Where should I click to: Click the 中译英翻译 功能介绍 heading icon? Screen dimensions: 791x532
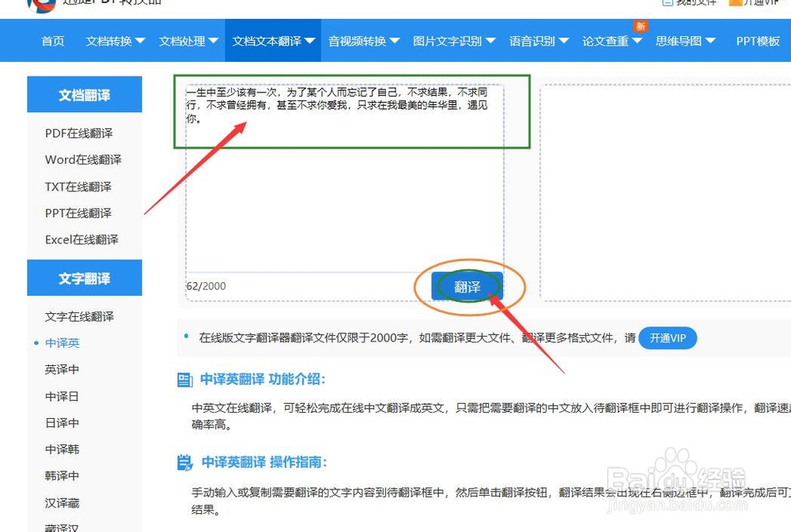(185, 379)
